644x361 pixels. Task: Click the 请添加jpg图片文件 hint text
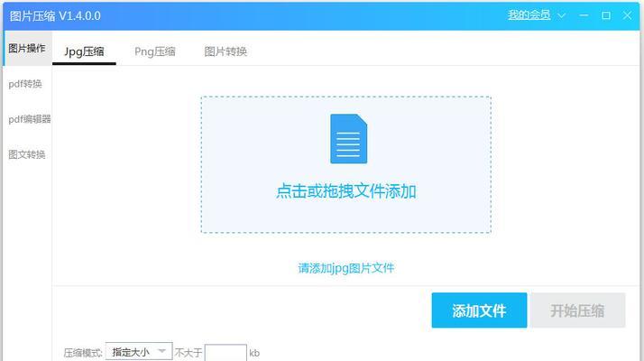point(345,268)
